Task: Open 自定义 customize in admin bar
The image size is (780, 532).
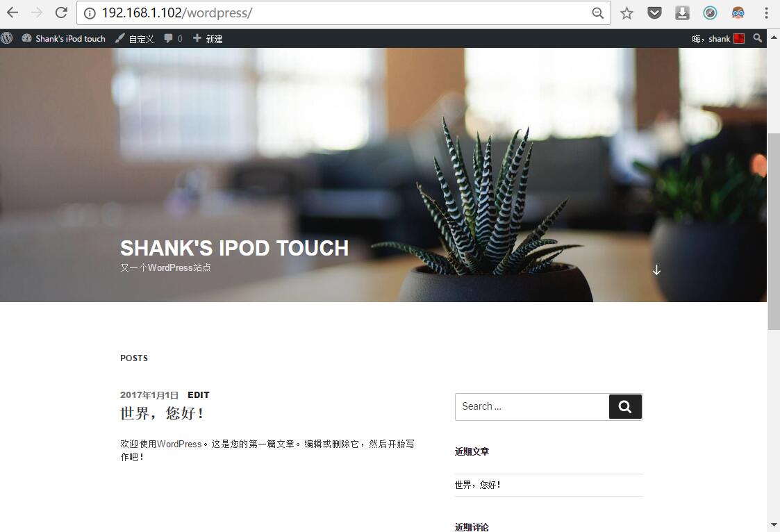Action: [134, 38]
